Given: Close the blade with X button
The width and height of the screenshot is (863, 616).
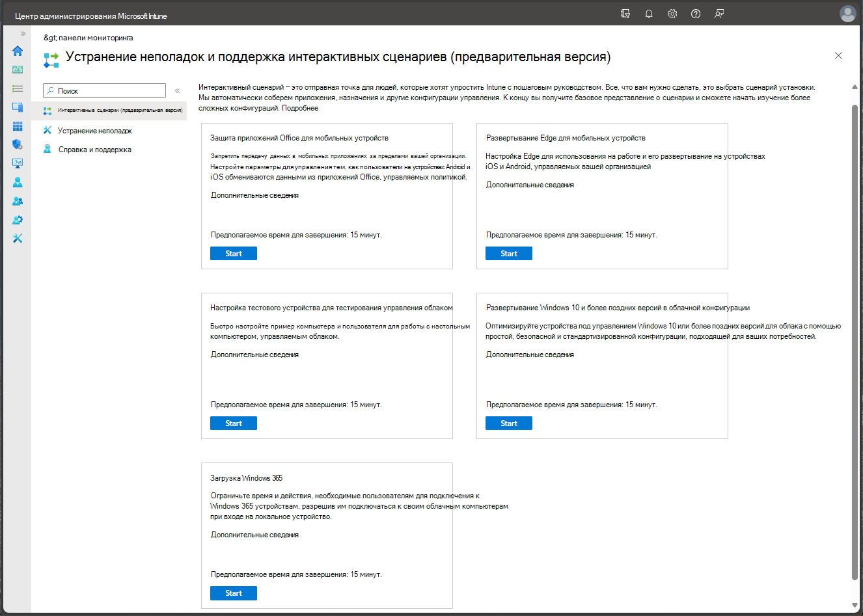Looking at the screenshot, I should click(x=838, y=56).
